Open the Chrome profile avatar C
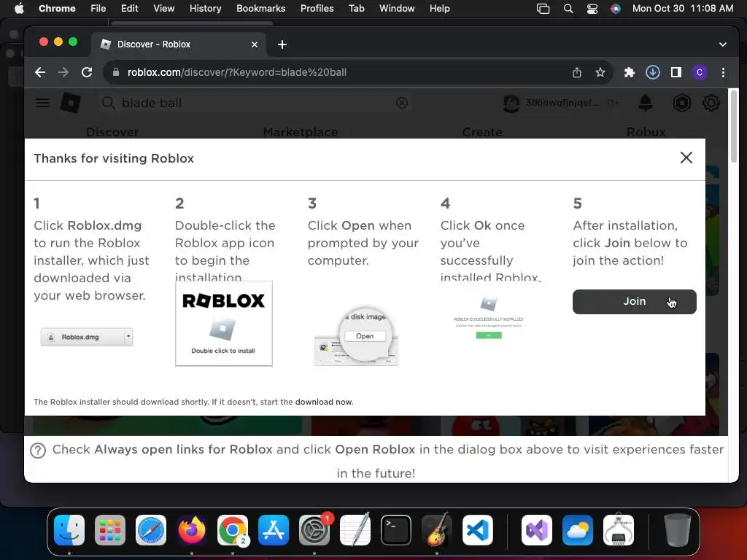The width and height of the screenshot is (747, 560). 700,72
